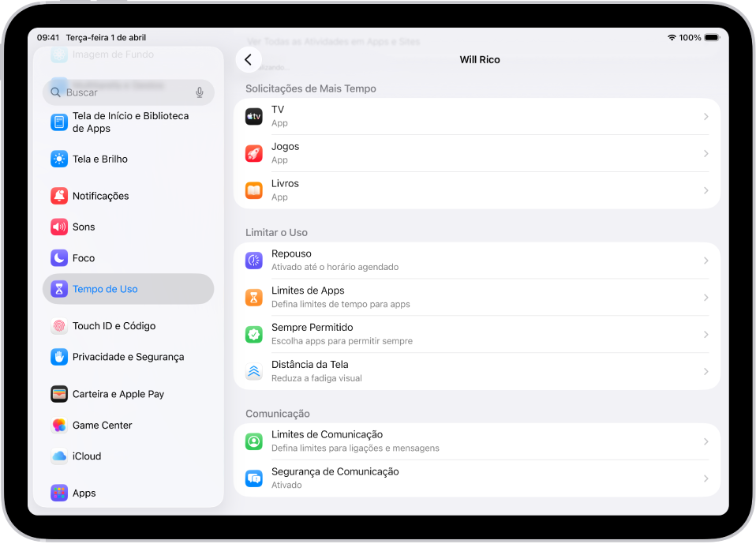Open Segurança de Comunicação setting
The width and height of the screenshot is (756, 544).
click(477, 478)
